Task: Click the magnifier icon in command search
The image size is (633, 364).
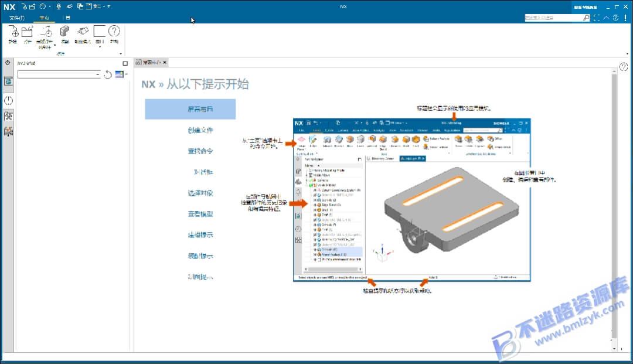Action: pyautogui.click(x=586, y=18)
